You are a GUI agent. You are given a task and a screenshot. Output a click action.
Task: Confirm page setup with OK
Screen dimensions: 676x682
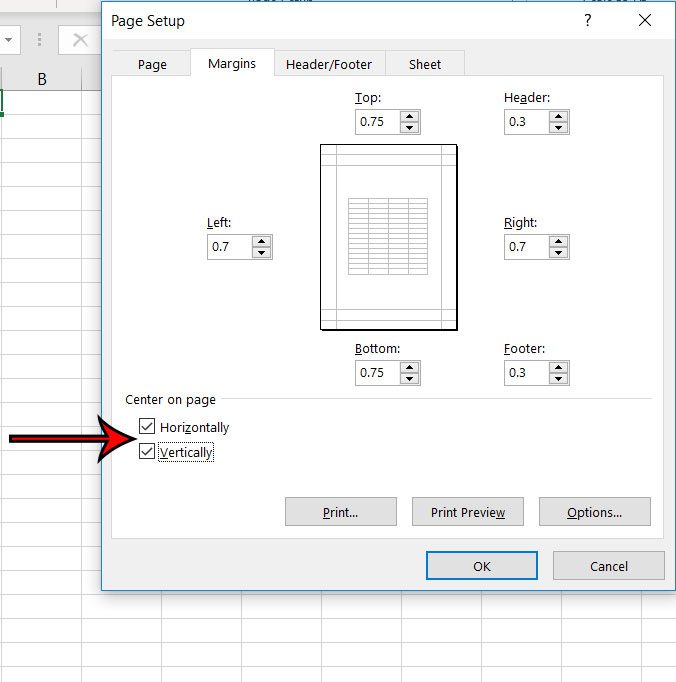click(481, 566)
